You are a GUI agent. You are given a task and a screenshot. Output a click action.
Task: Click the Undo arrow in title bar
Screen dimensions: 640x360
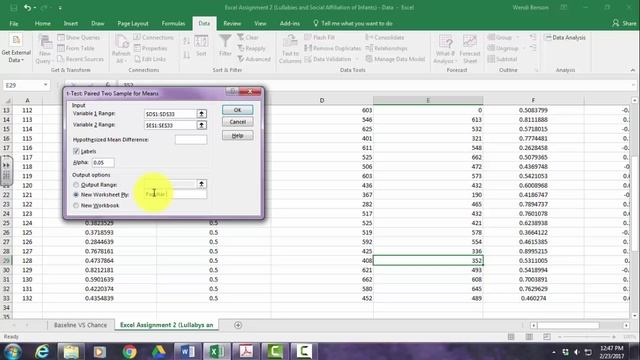(27, 7)
